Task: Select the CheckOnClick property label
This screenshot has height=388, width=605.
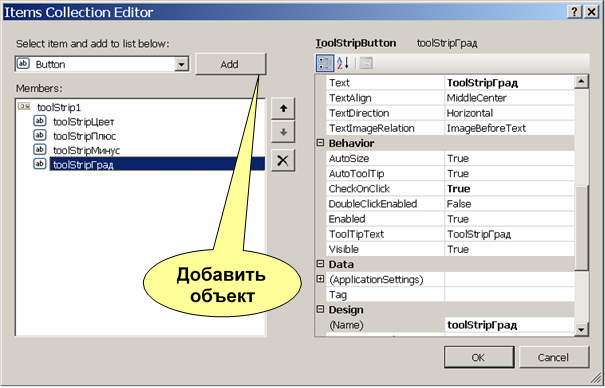Action: (359, 189)
